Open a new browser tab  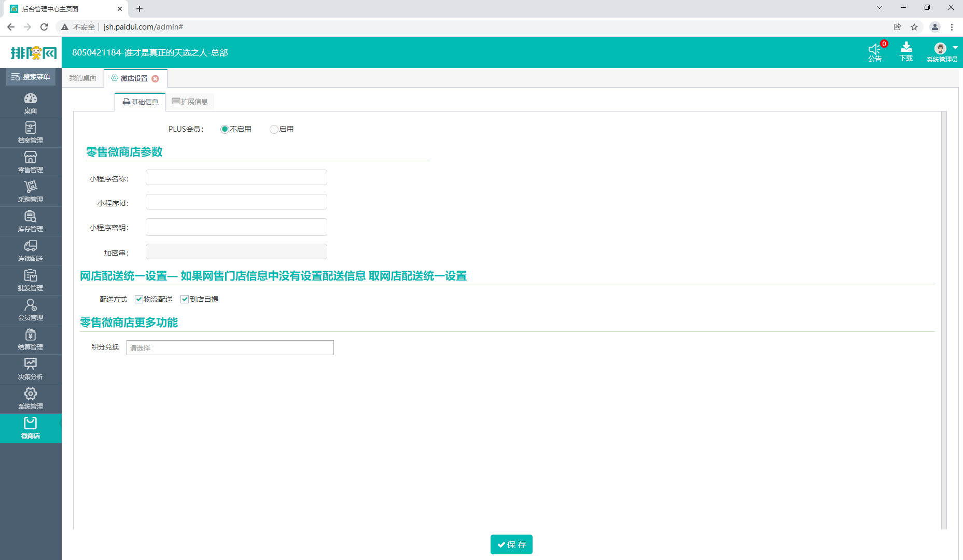[139, 9]
